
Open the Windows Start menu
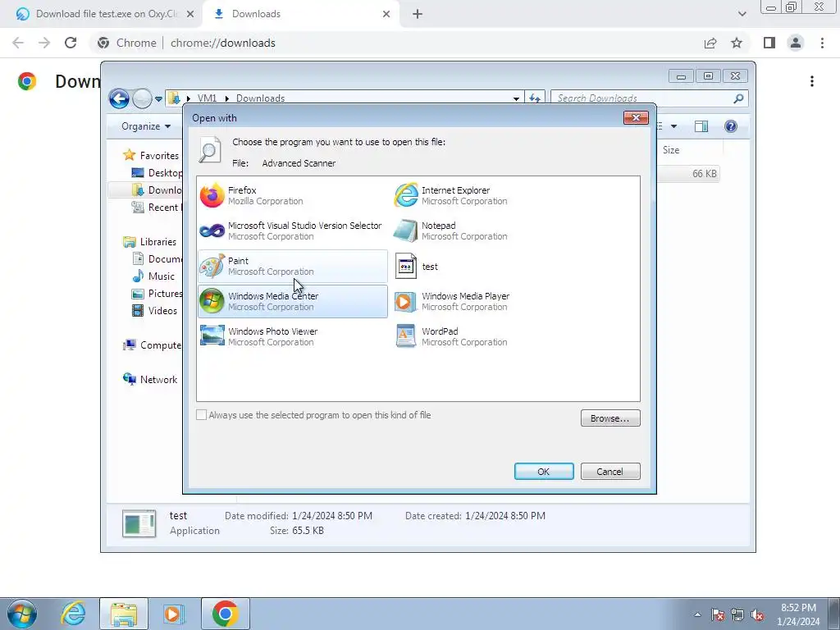(x=22, y=614)
